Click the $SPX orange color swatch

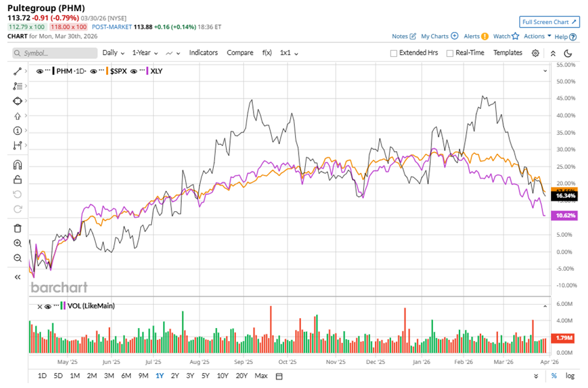pyautogui.click(x=108, y=71)
